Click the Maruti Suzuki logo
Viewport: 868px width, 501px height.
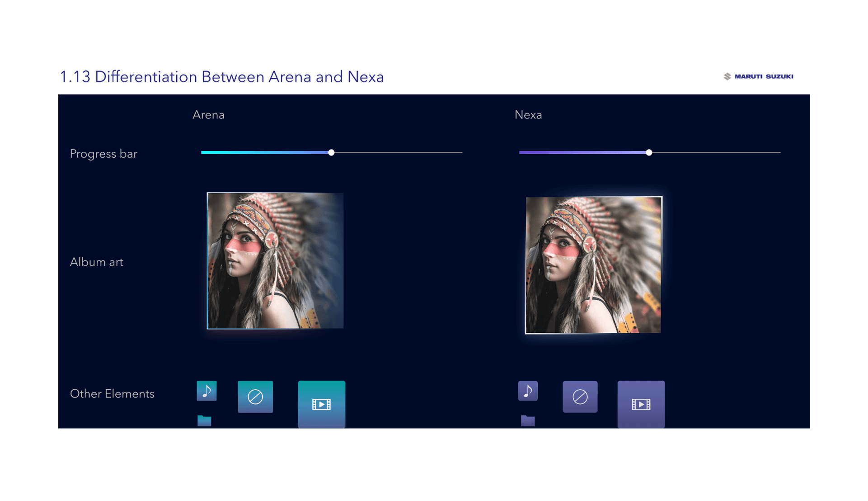(x=758, y=76)
